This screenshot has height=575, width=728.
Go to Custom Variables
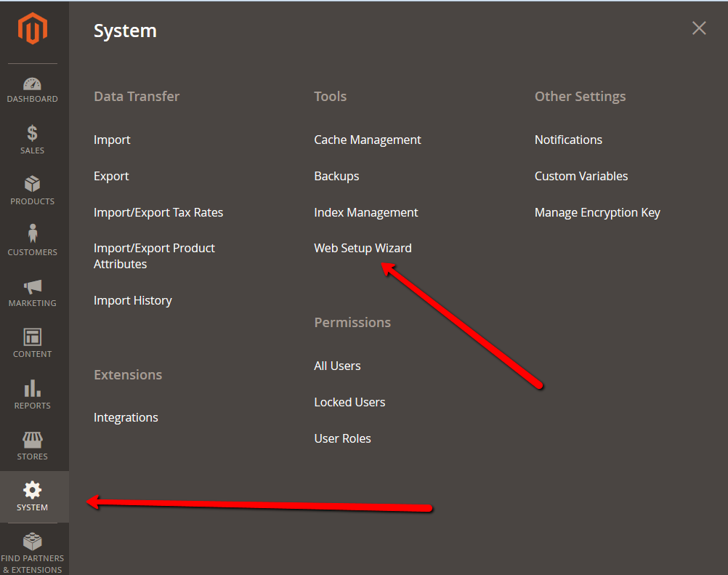[581, 176]
